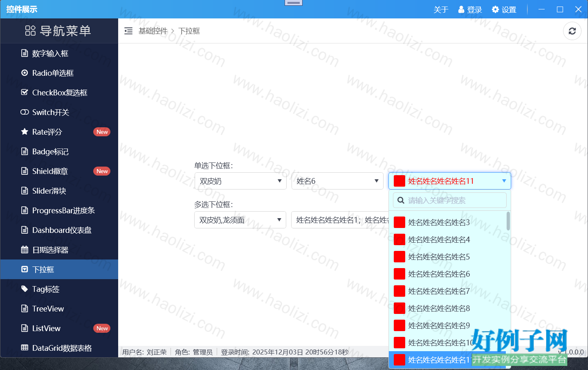Click the Dashboard仪表盘 document icon
This screenshot has width=588, height=370.
click(25, 230)
